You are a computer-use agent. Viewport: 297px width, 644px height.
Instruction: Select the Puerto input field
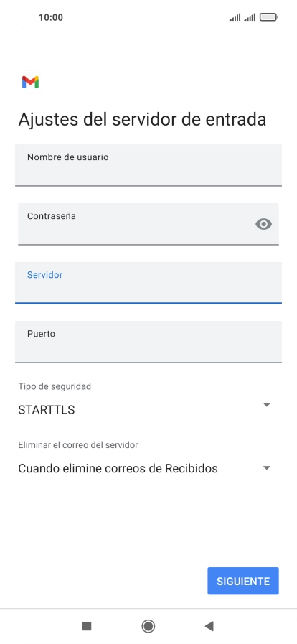[x=148, y=342]
